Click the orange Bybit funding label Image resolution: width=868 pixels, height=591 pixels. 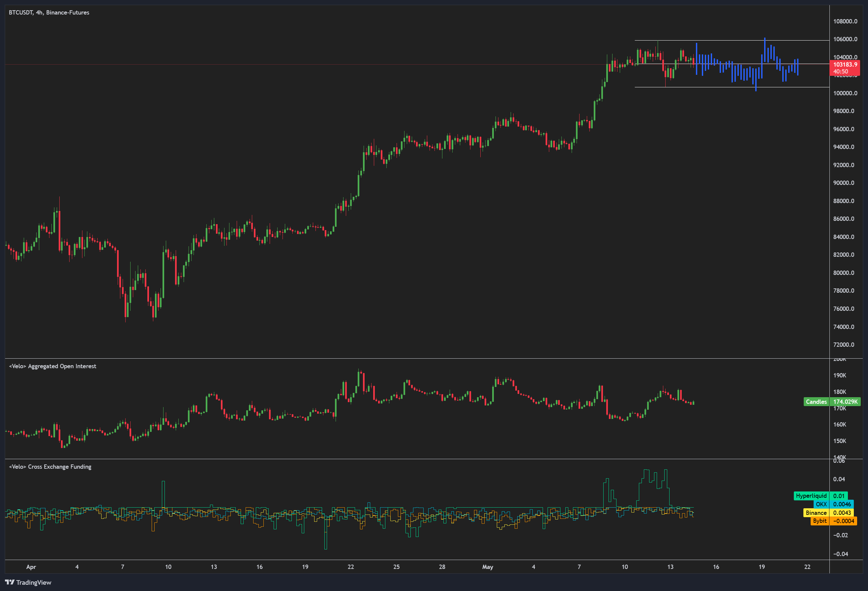820,521
